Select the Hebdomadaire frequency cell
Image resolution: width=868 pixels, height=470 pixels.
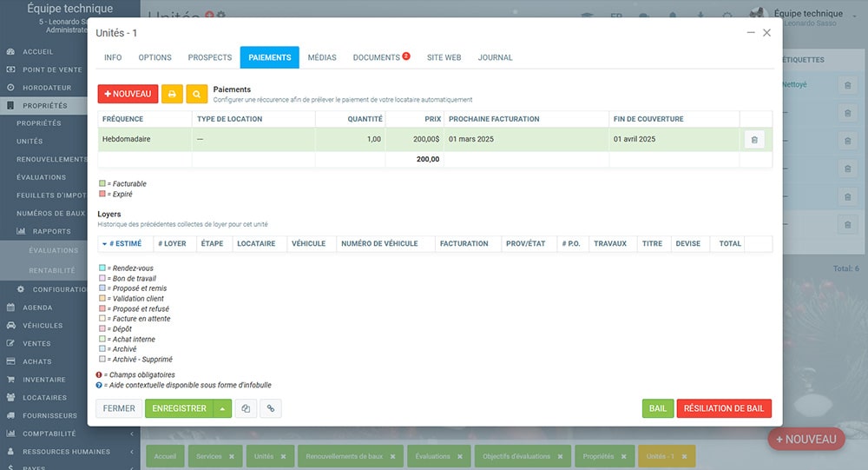tap(144, 139)
